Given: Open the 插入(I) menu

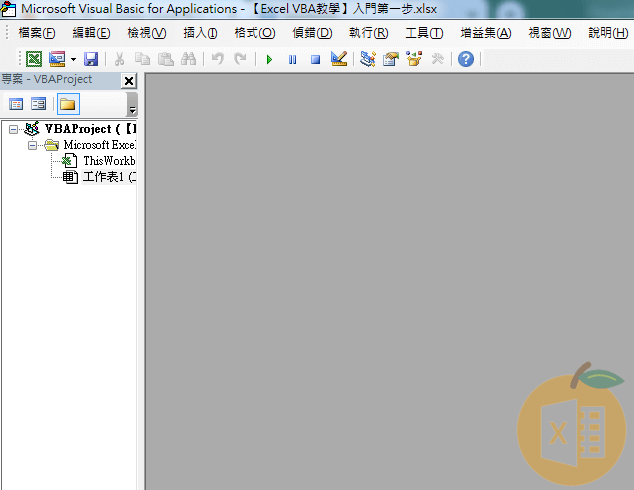Looking at the screenshot, I should coord(200,32).
